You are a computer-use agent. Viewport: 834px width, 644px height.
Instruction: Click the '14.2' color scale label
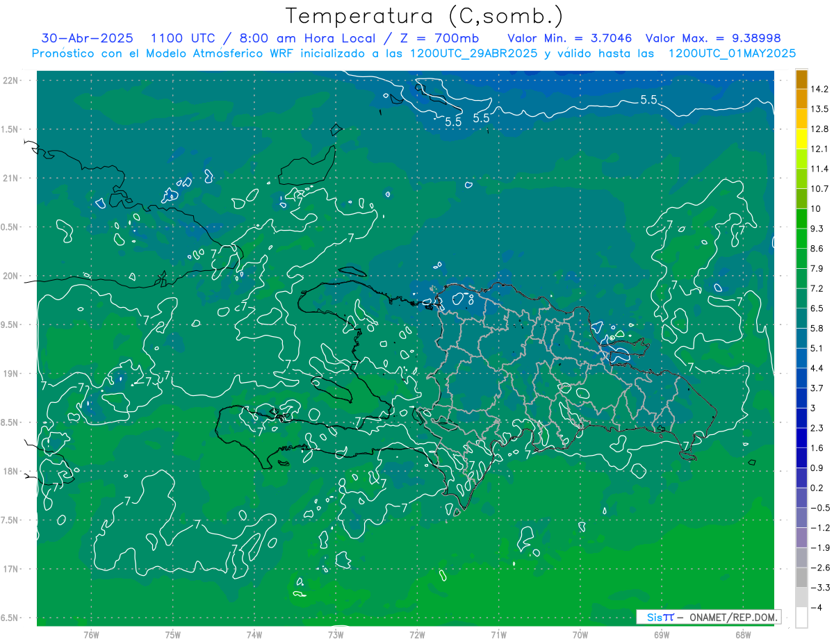[x=819, y=89]
